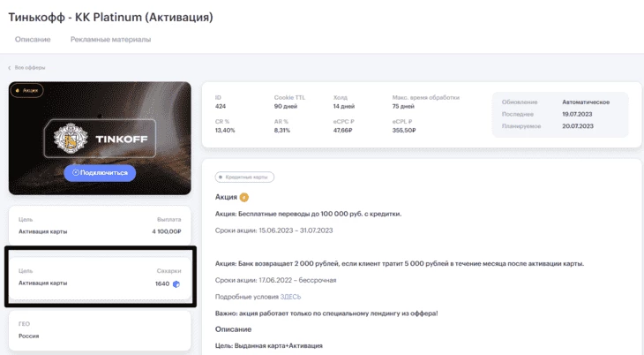Click planned update date 20.07.2023

pyautogui.click(x=578, y=126)
